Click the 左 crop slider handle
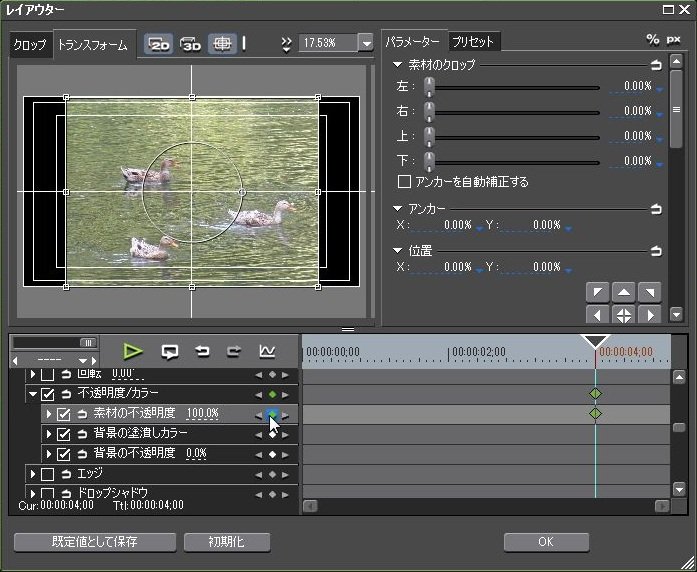Viewport: 697px width, 572px height. click(429, 88)
